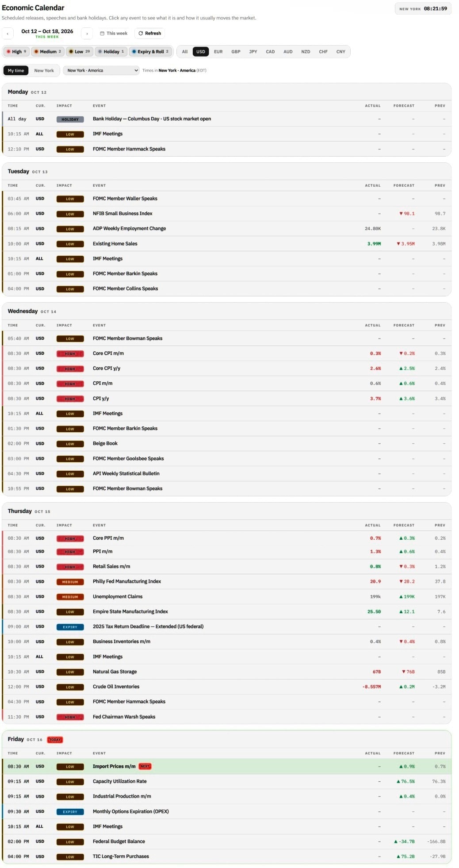Click the This week calendar button
Screen dimensions: 459x868
[114, 34]
